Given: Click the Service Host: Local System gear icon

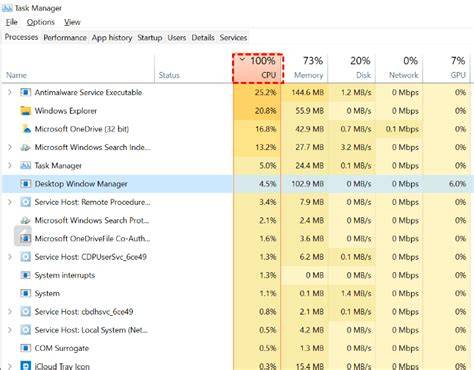Looking at the screenshot, I should point(26,330).
